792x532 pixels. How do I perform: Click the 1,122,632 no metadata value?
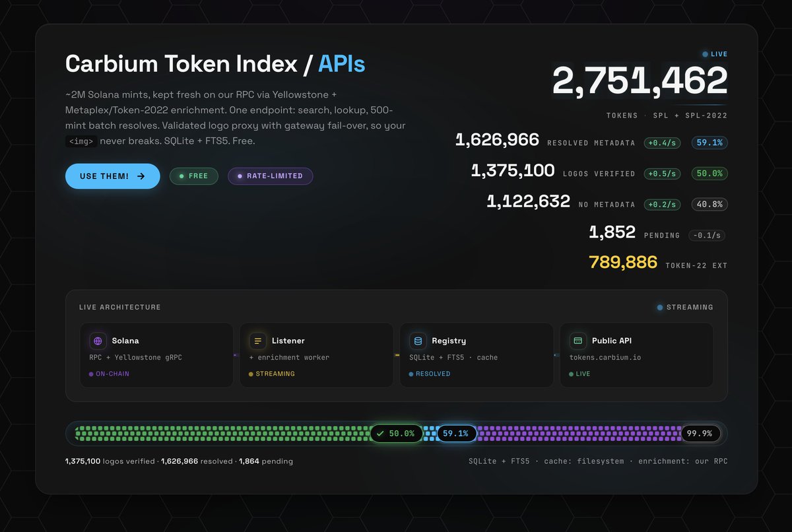529,202
